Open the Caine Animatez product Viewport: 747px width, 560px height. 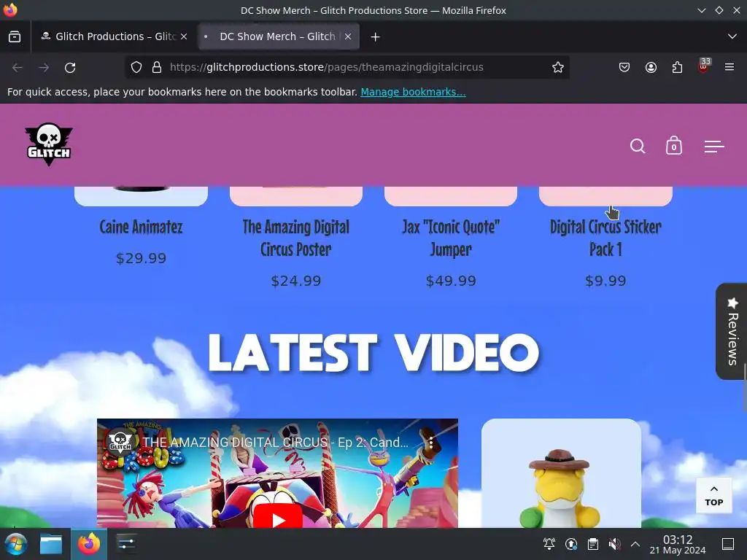click(x=141, y=227)
